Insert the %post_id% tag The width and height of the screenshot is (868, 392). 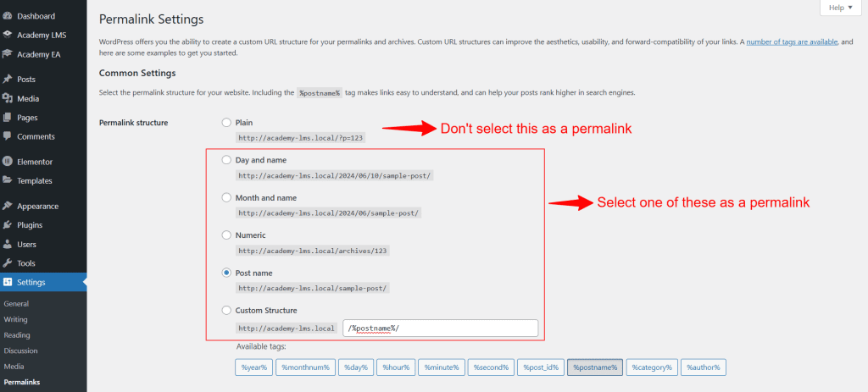pos(541,367)
